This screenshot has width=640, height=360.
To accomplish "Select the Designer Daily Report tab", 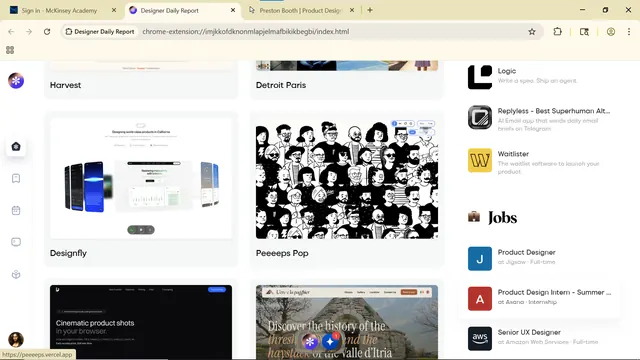I will click(x=169, y=10).
